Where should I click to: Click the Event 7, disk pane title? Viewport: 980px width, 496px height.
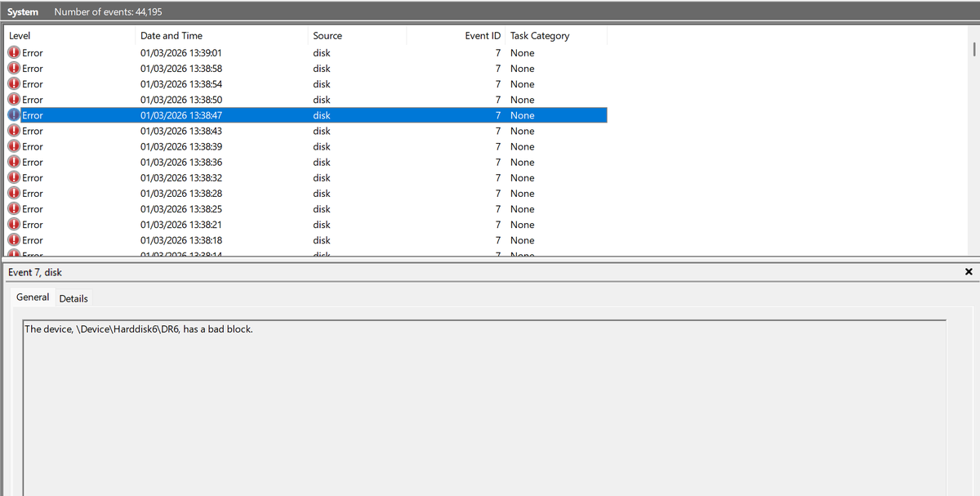tap(35, 272)
